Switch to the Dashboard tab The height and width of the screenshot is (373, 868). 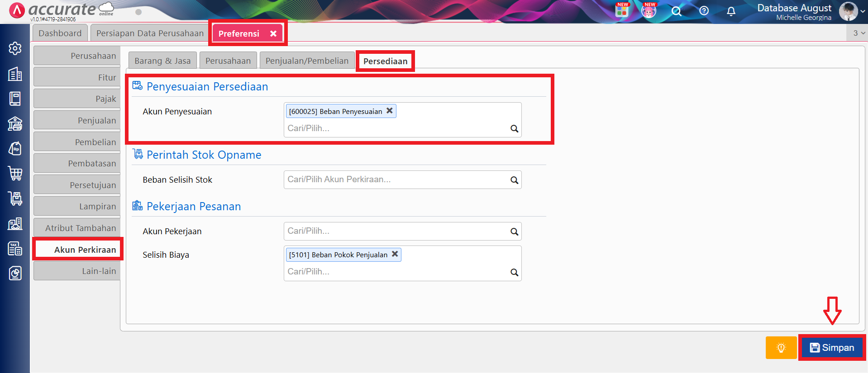click(60, 33)
